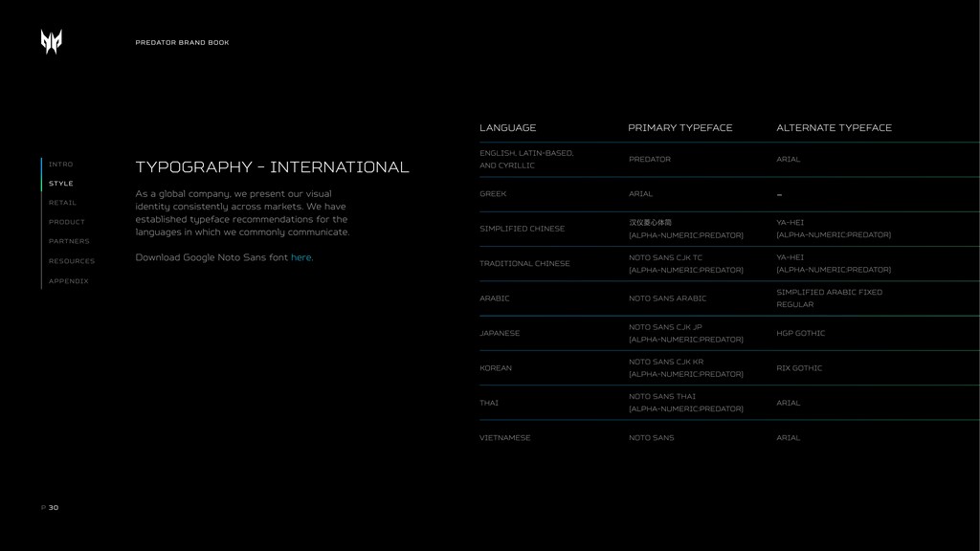Open the Intro section
Viewport: 980px width, 551px height.
(x=60, y=165)
